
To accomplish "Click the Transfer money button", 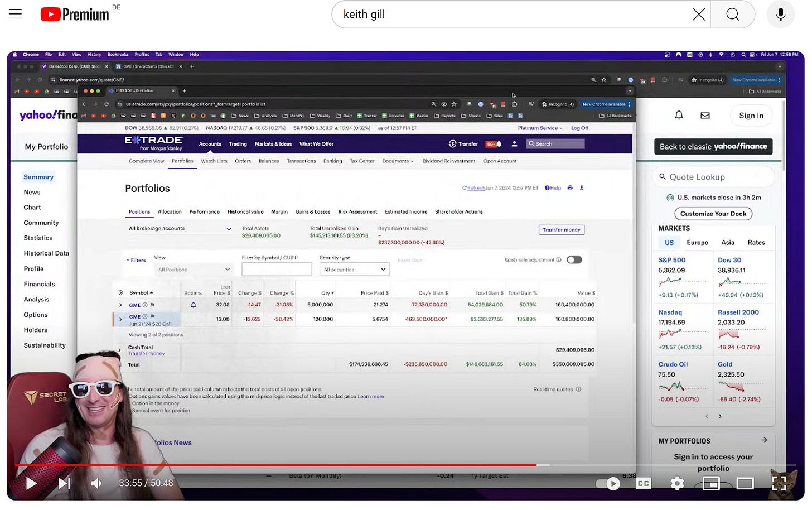I will (561, 230).
